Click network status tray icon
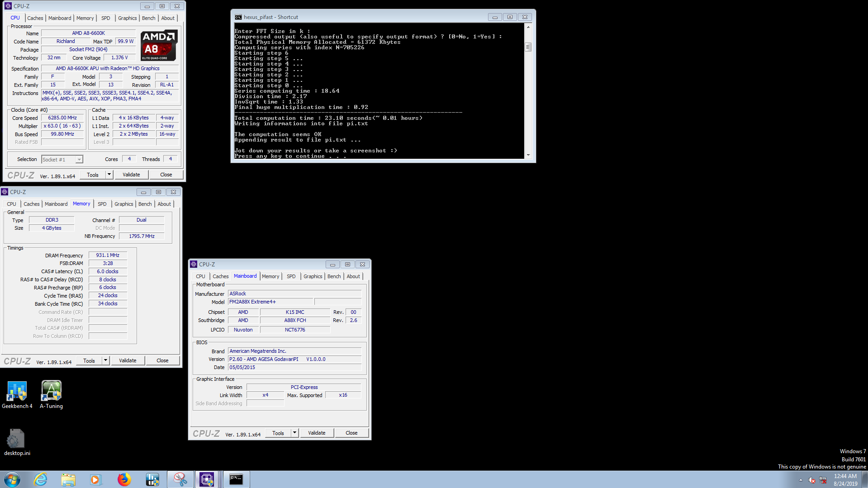 point(823,480)
